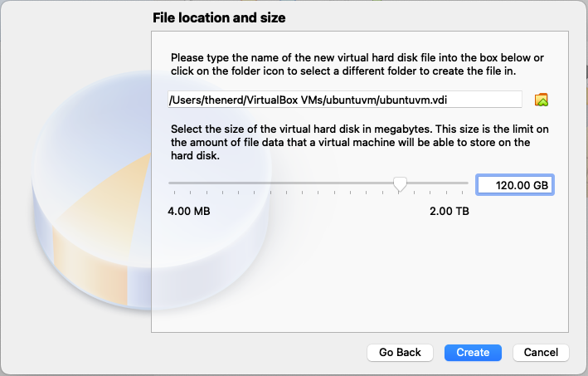Click slider track left of the handle
This screenshot has height=376, width=588.
(x=282, y=183)
